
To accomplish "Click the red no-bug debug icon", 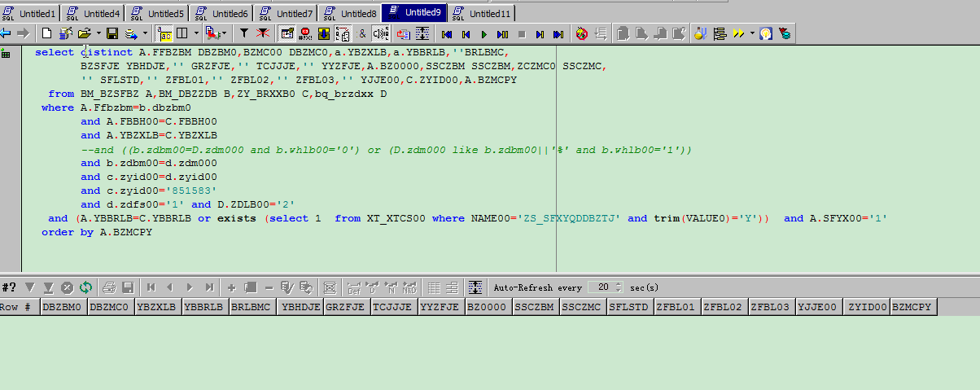I will click(582, 33).
